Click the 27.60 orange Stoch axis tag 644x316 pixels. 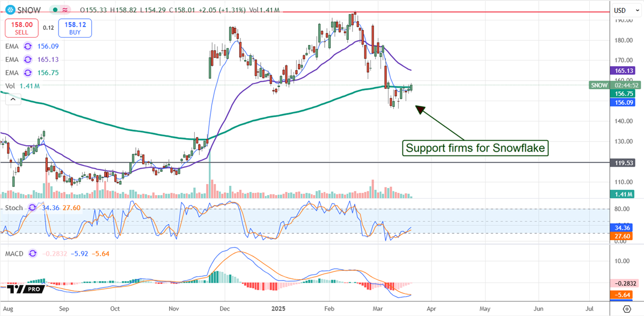(x=621, y=236)
